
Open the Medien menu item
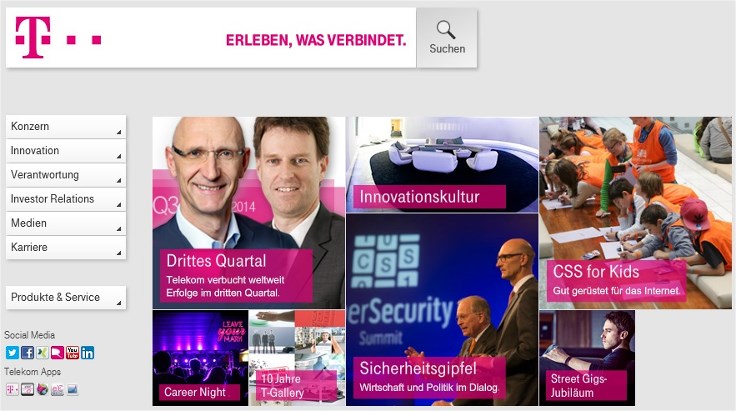pyautogui.click(x=66, y=223)
